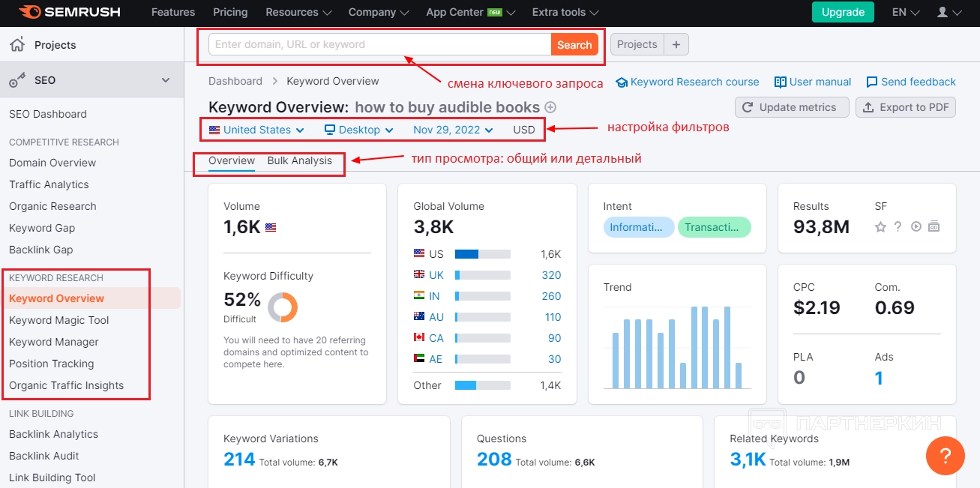Open the United States country dropdown

click(256, 130)
